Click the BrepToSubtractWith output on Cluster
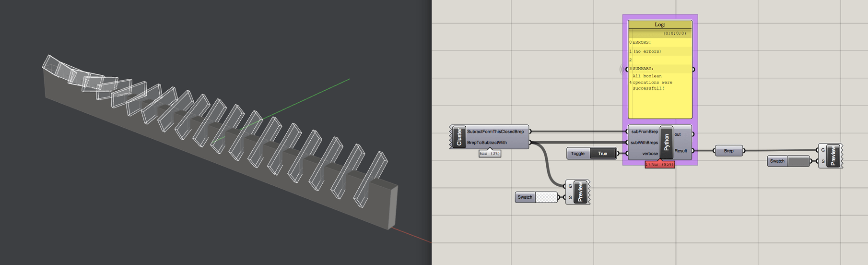Viewport: 868px width, 265px height. point(487,143)
